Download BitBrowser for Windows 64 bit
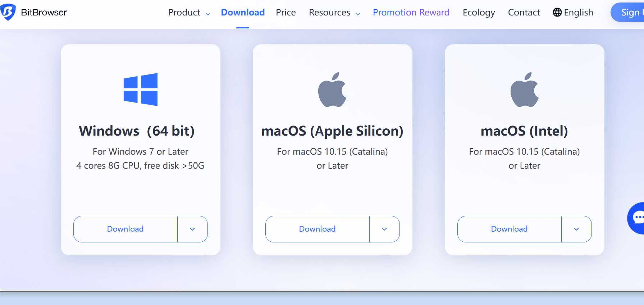Viewport: 644px width, 305px height. (125, 229)
